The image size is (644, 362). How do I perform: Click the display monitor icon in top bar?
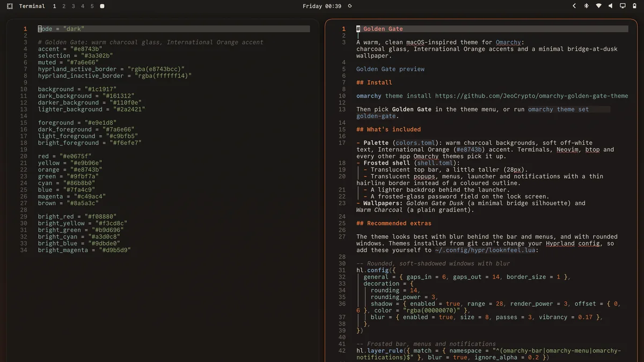[x=623, y=6]
